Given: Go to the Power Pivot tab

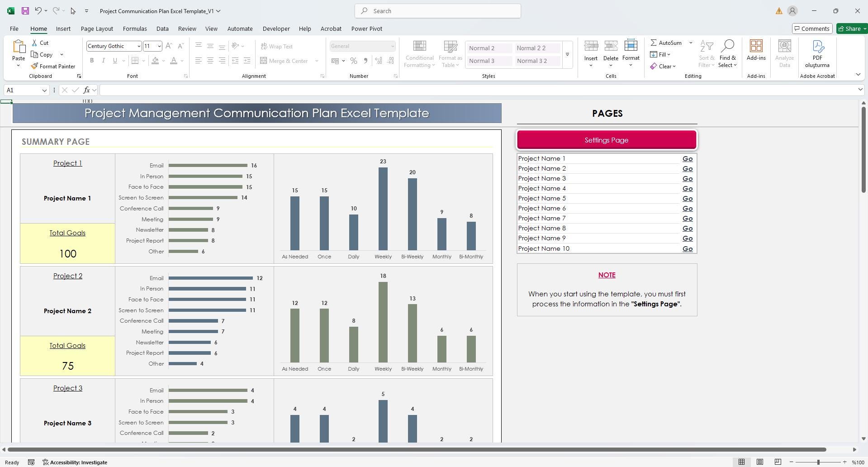Looking at the screenshot, I should 367,29.
